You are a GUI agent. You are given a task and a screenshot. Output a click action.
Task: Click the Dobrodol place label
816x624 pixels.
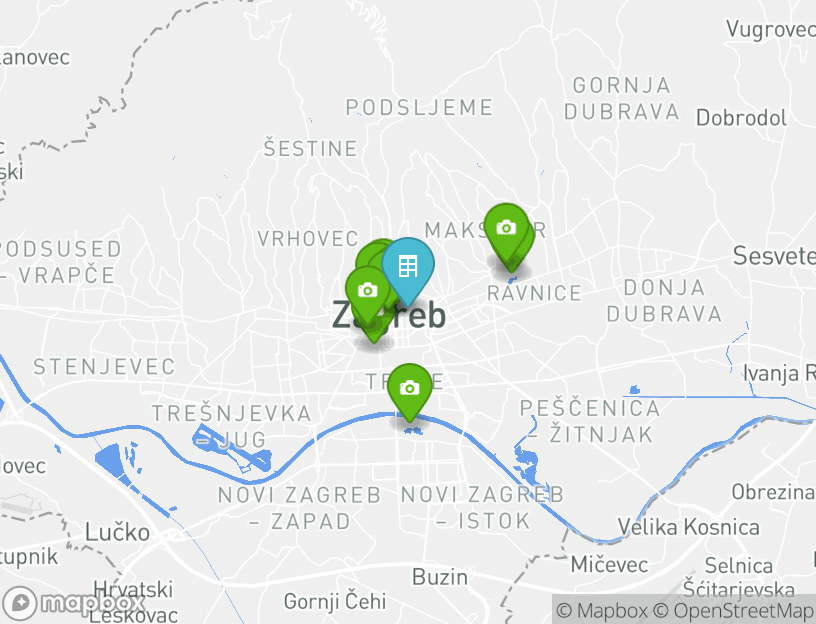click(741, 118)
